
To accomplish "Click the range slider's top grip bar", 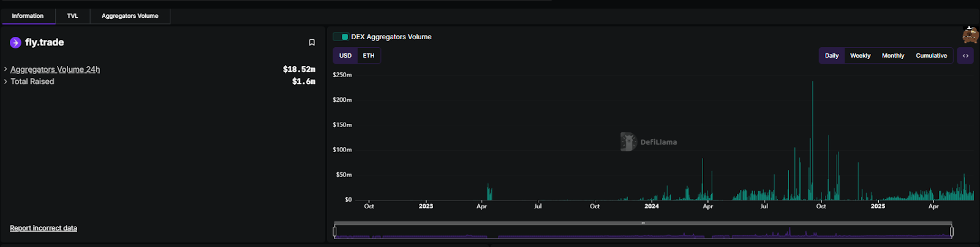I will [643, 223].
